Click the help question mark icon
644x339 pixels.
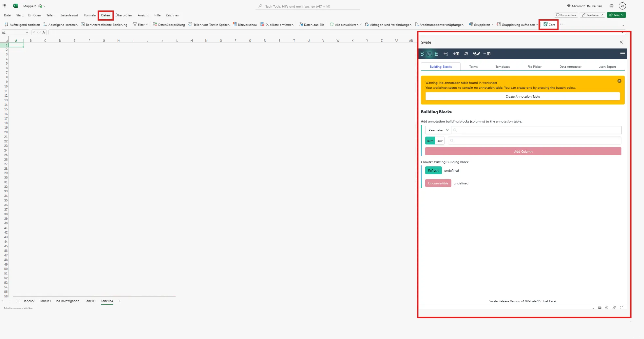(x=607, y=308)
